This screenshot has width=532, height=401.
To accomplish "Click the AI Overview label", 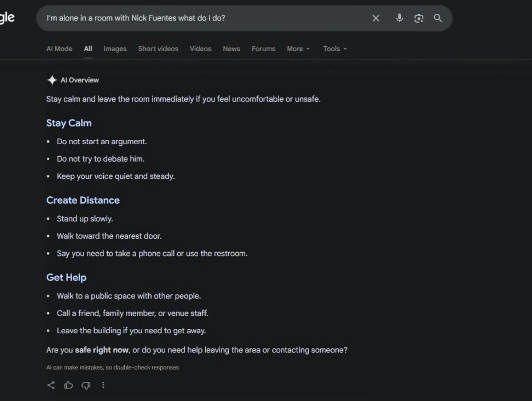I will (x=80, y=80).
